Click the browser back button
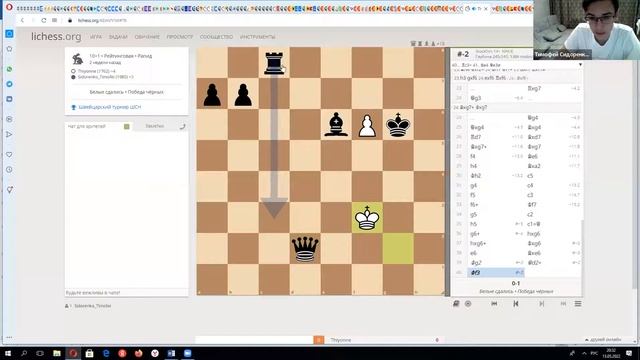The image size is (640, 360). pos(22,20)
